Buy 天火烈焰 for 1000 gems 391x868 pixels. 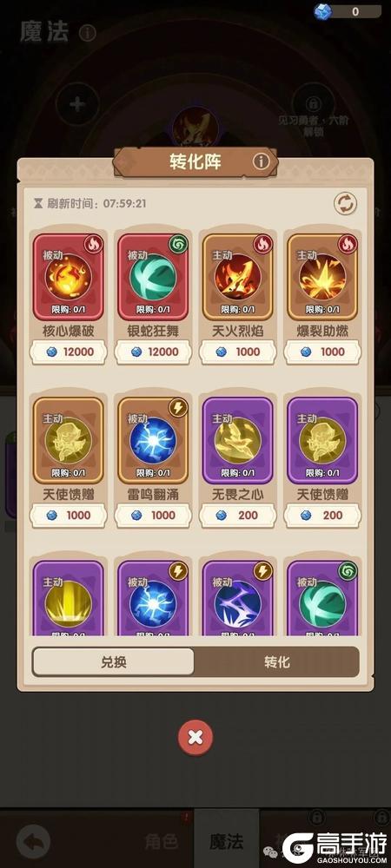pyautogui.click(x=238, y=352)
